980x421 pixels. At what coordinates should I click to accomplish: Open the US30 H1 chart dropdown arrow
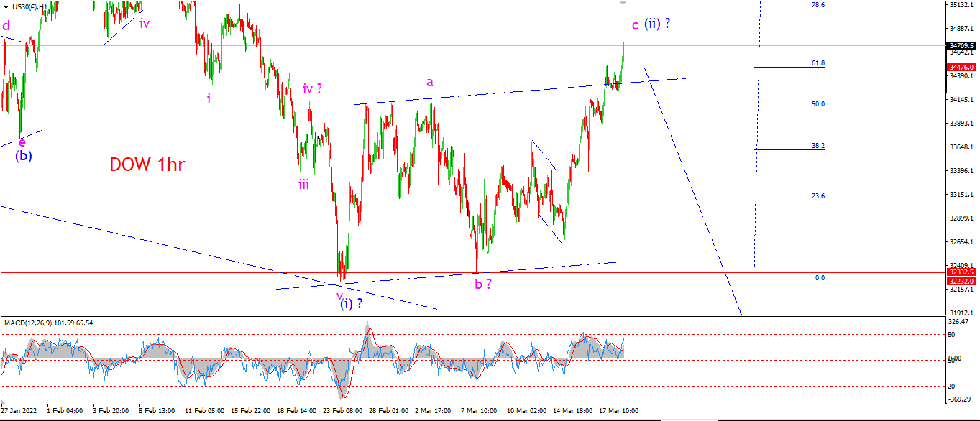point(6,6)
